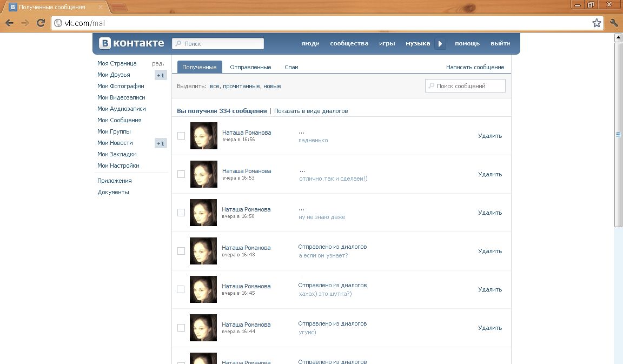
Task: Select новые messages
Action: [272, 86]
